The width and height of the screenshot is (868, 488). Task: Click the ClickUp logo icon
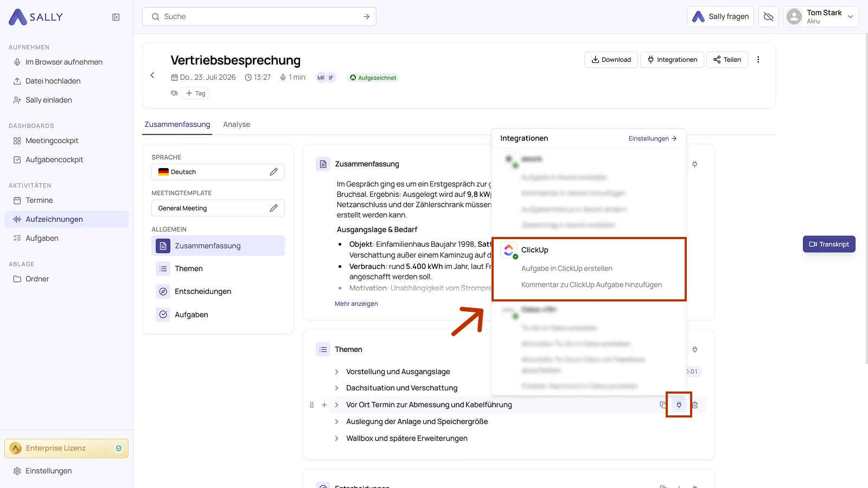click(509, 250)
